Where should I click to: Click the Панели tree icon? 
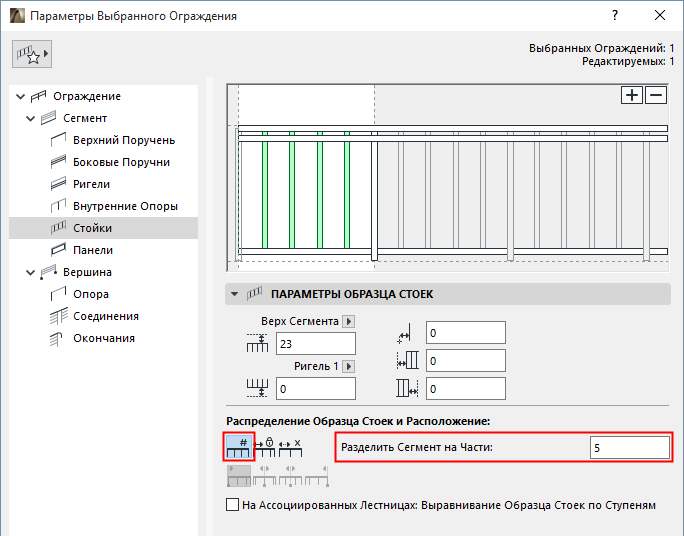tap(58, 250)
